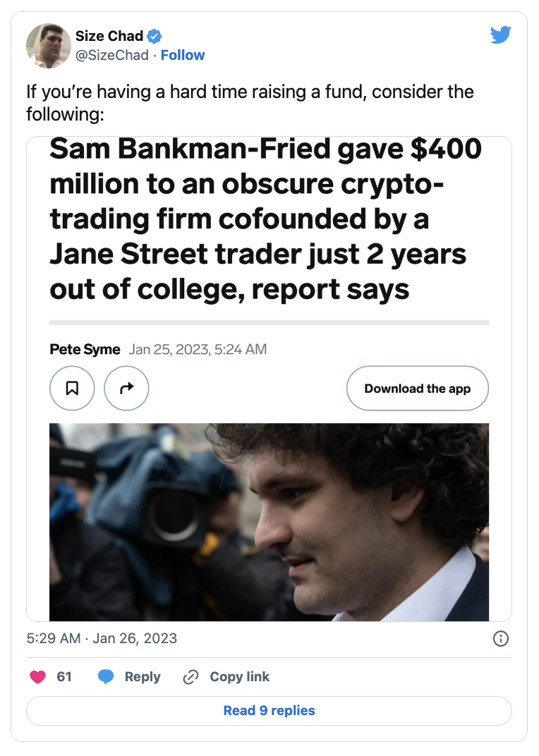Screen dimensions: 539x756
Task: Follow the SizeChad account
Action: 183,55
